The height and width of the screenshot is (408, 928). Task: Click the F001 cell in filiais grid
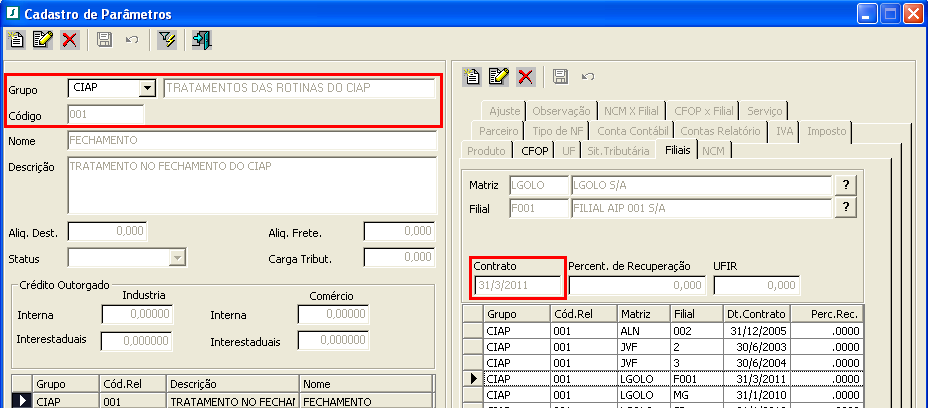coord(696,378)
